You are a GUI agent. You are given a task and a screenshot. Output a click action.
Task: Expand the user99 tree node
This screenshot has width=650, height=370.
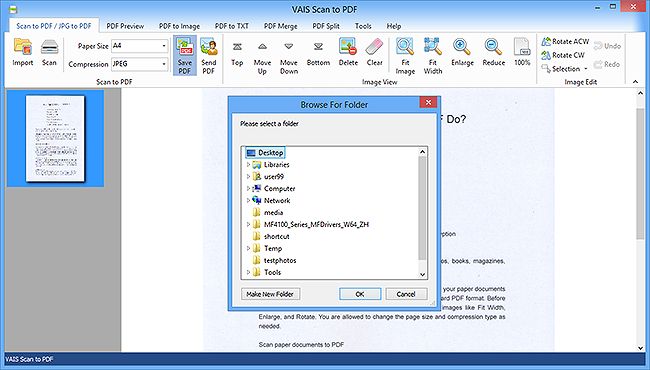[248, 177]
